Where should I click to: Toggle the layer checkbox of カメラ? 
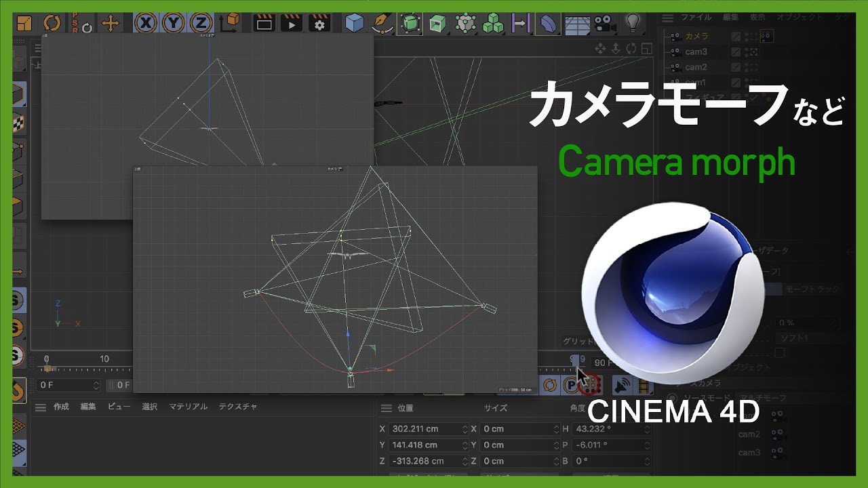736,36
